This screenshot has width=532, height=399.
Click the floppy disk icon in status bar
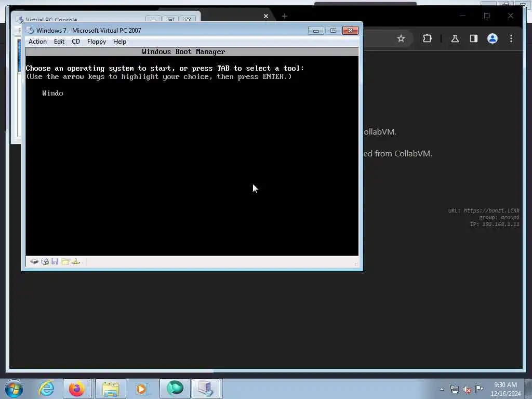coord(55,262)
